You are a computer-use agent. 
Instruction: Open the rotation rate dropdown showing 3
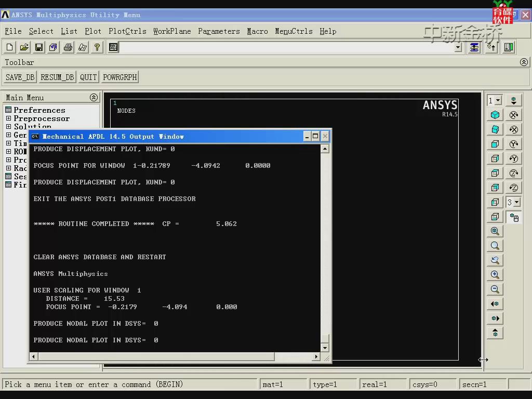tap(513, 202)
